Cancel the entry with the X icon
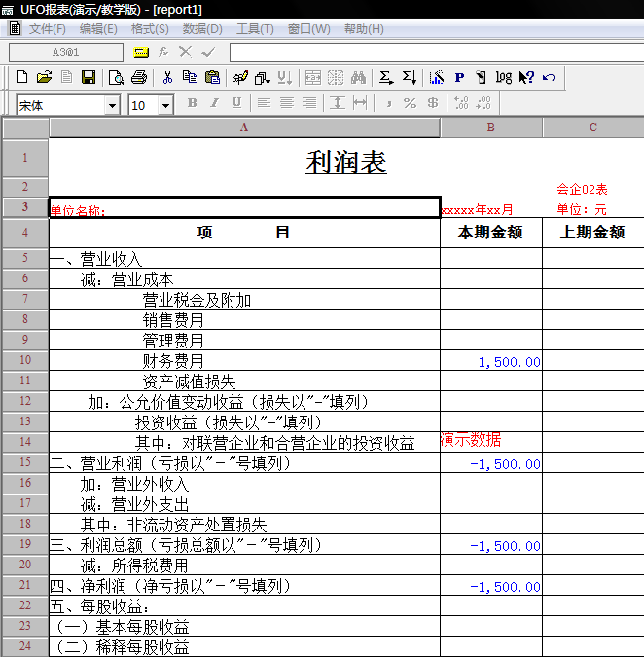 [185, 52]
